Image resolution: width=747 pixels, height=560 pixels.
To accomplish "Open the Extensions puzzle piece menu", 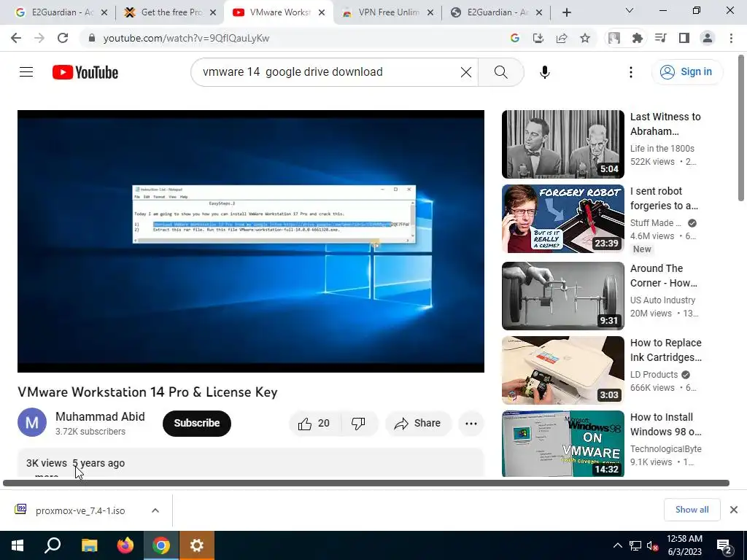I will click(638, 38).
